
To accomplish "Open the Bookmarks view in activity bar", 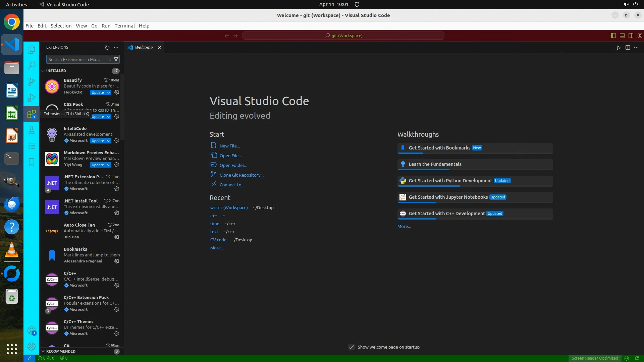I will (x=32, y=162).
